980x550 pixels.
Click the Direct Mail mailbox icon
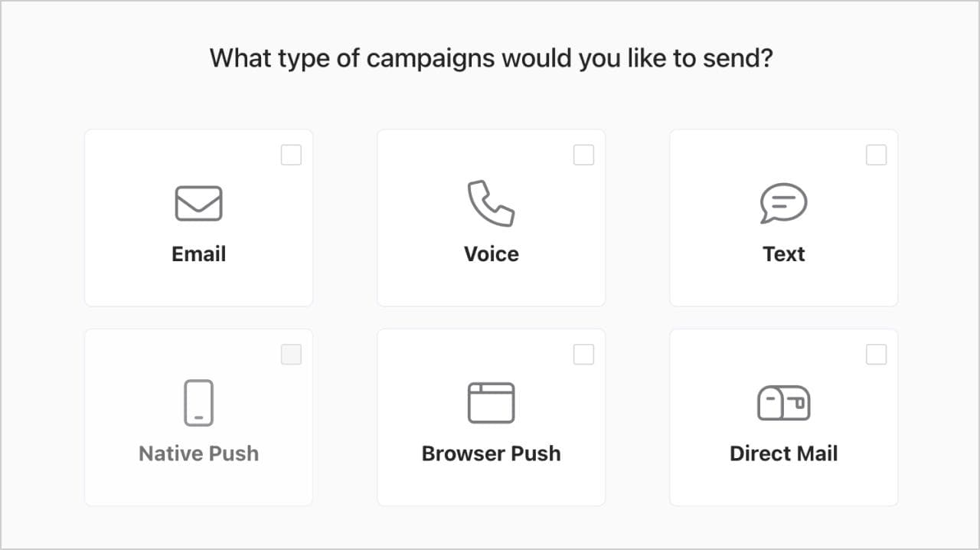pyautogui.click(x=783, y=403)
